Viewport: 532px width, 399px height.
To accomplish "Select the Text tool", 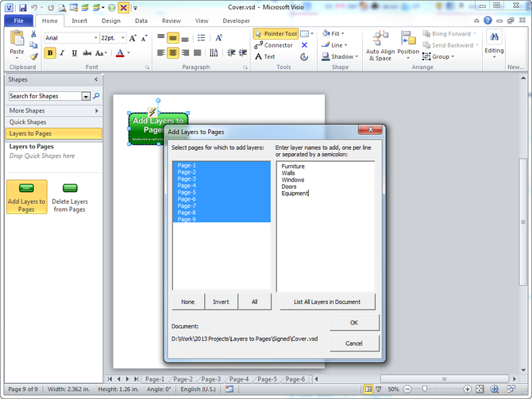I will pyautogui.click(x=265, y=56).
